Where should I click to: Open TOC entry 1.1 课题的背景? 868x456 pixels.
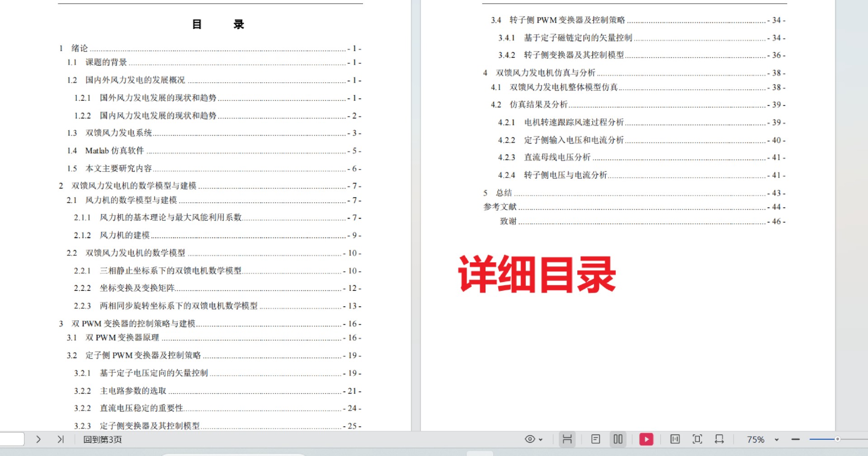(x=214, y=62)
